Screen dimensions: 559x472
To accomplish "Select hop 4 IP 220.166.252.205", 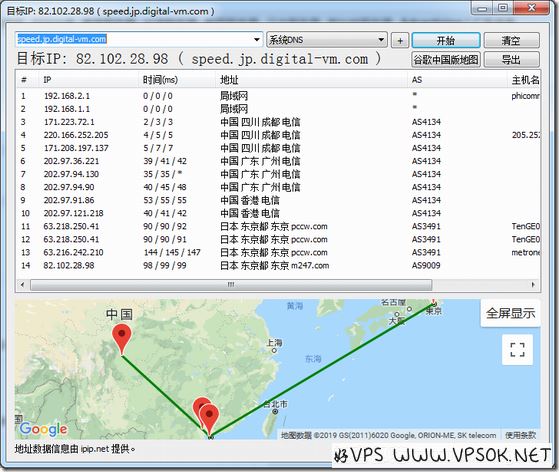I will tap(76, 135).
